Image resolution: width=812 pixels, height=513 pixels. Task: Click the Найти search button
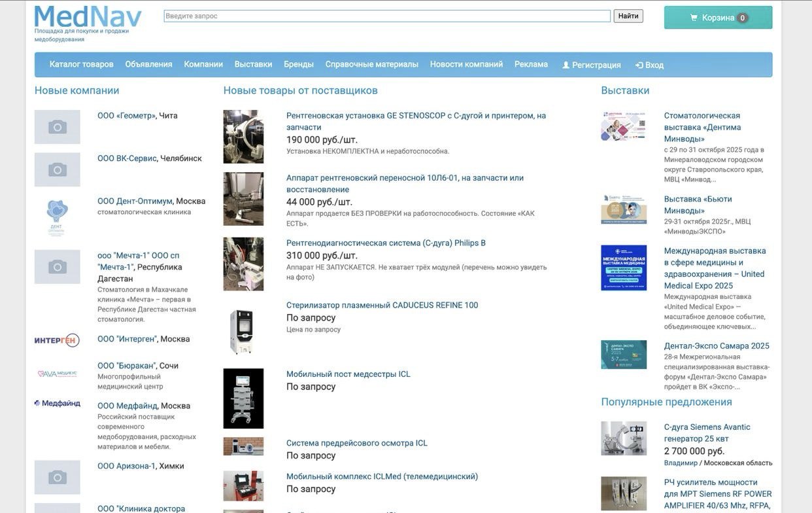coord(628,16)
